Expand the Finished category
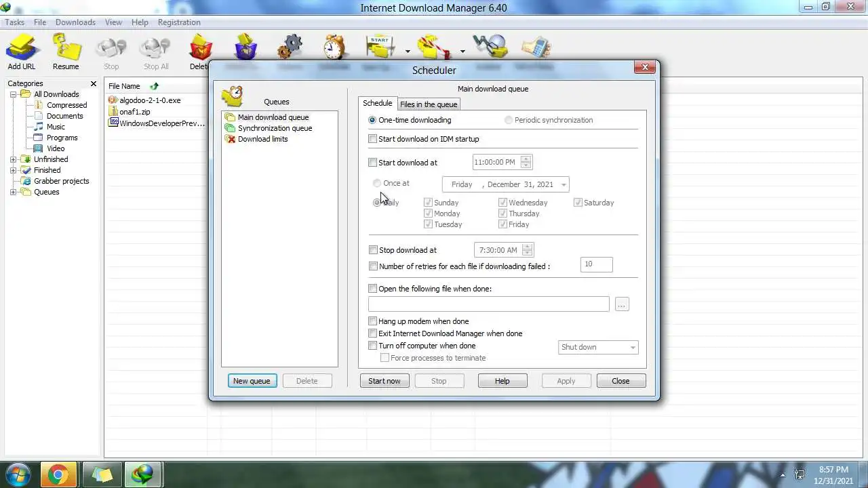The width and height of the screenshot is (868, 488). (x=13, y=170)
